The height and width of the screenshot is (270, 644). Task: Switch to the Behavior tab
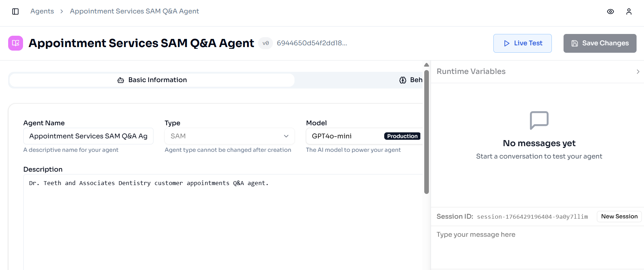pos(411,80)
